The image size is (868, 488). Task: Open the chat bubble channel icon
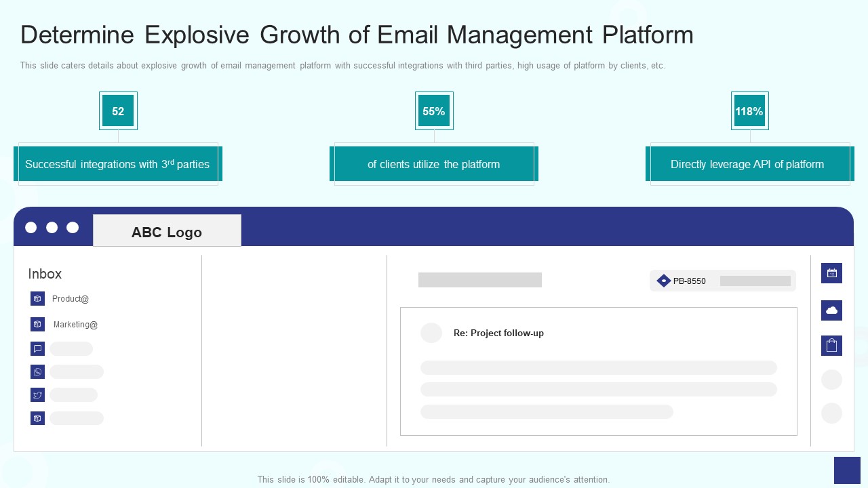tap(37, 349)
